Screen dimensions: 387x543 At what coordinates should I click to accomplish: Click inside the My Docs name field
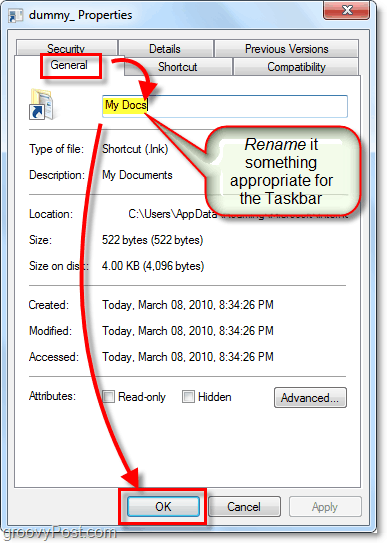tap(225, 106)
